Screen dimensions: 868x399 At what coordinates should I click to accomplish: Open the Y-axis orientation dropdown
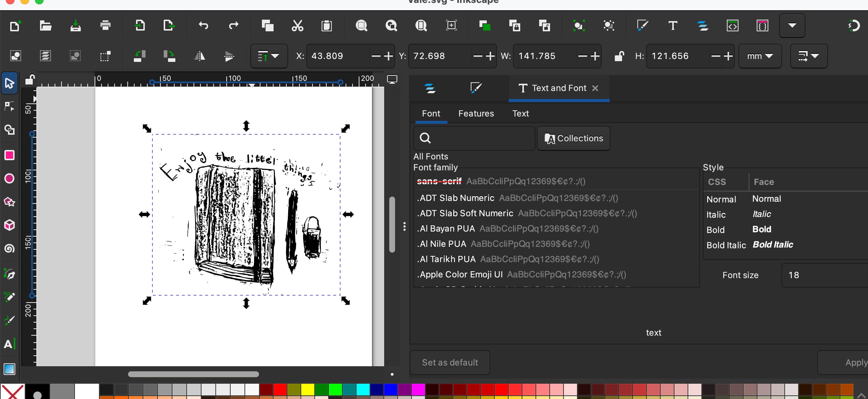tap(269, 56)
